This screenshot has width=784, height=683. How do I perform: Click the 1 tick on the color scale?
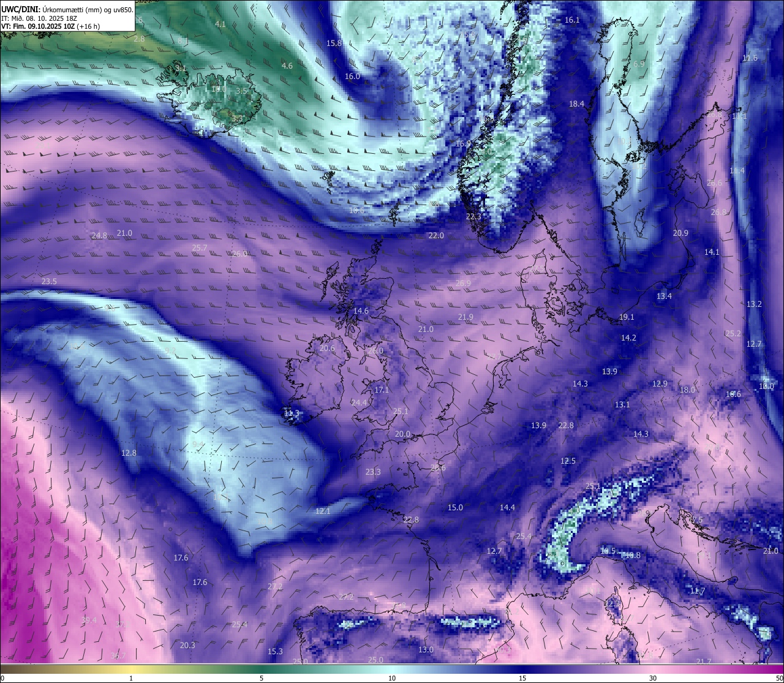click(x=131, y=678)
